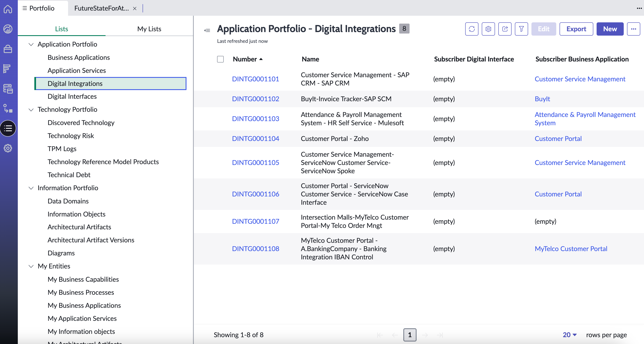Click the New button
The image size is (644, 344).
pos(610,29)
